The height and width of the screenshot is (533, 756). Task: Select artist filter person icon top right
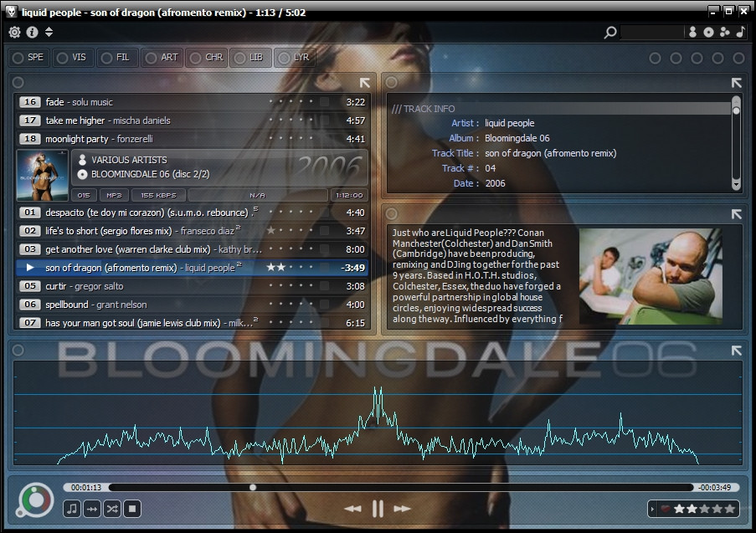tap(693, 33)
